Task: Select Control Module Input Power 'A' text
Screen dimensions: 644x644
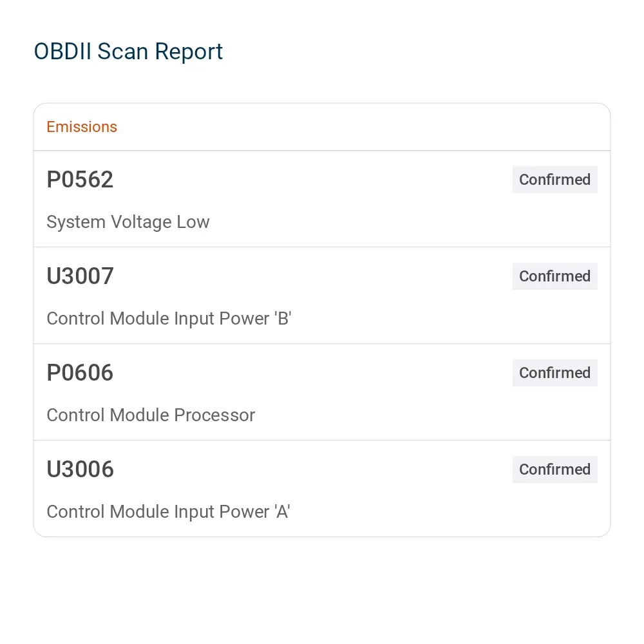Action: 168,512
